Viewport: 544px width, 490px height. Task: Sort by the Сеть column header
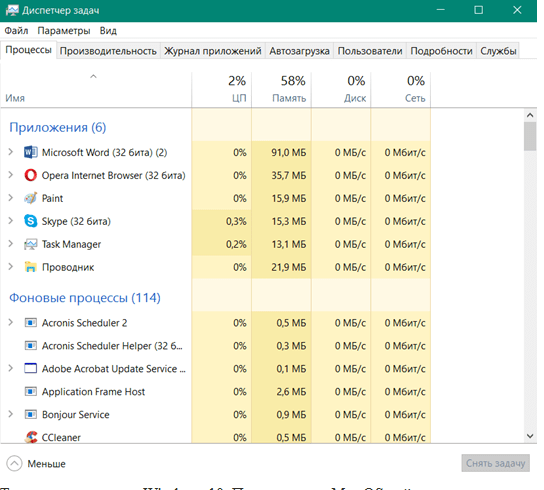(x=401, y=90)
